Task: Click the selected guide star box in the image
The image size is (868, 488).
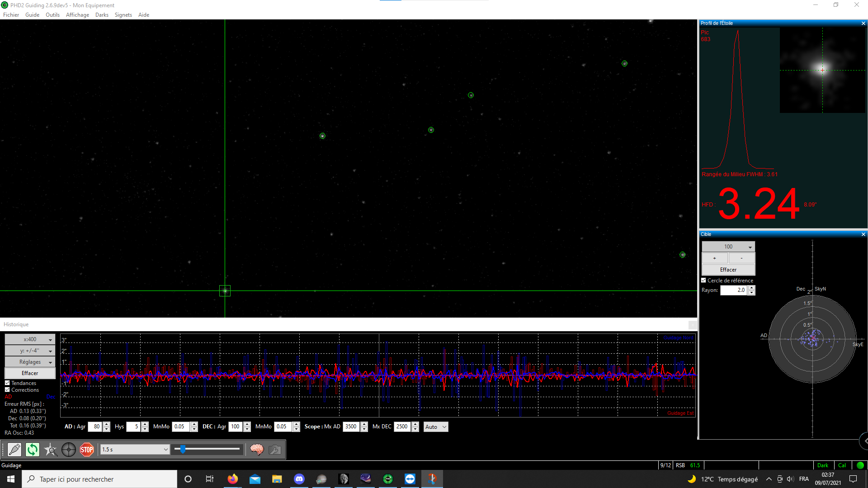Action: point(225,291)
